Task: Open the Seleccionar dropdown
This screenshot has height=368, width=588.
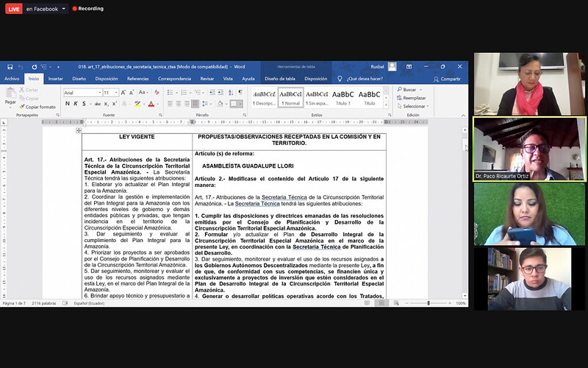Action: pos(413,106)
